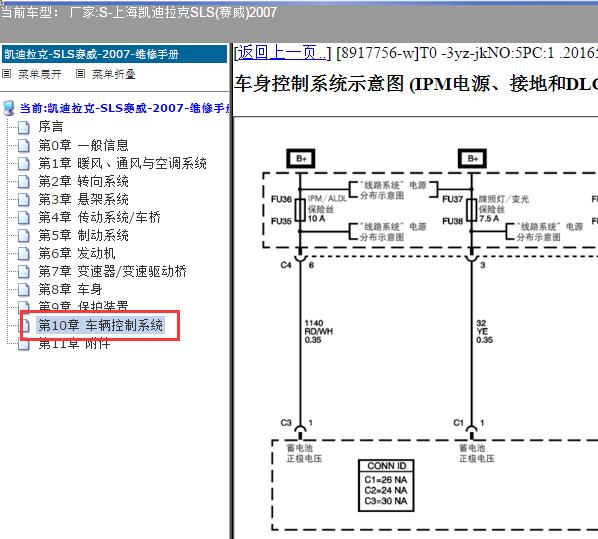
Task: Open 第0章 一般信息
Action: 84,145
